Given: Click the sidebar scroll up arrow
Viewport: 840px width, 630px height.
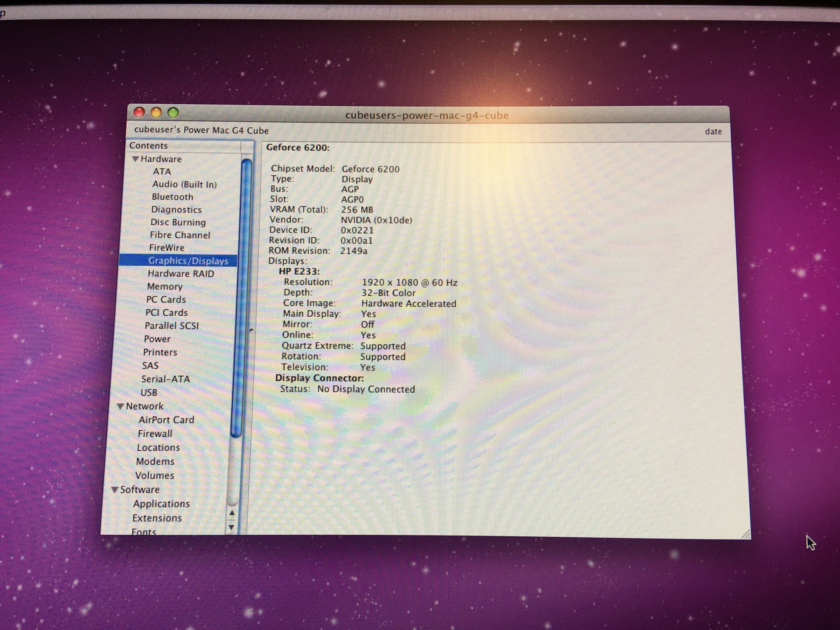Looking at the screenshot, I should coord(232,513).
